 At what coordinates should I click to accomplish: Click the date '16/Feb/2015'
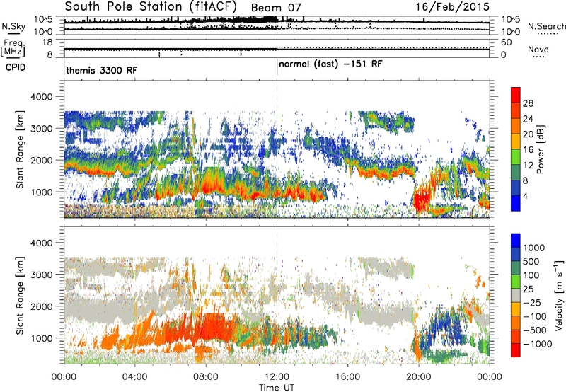tap(452, 7)
